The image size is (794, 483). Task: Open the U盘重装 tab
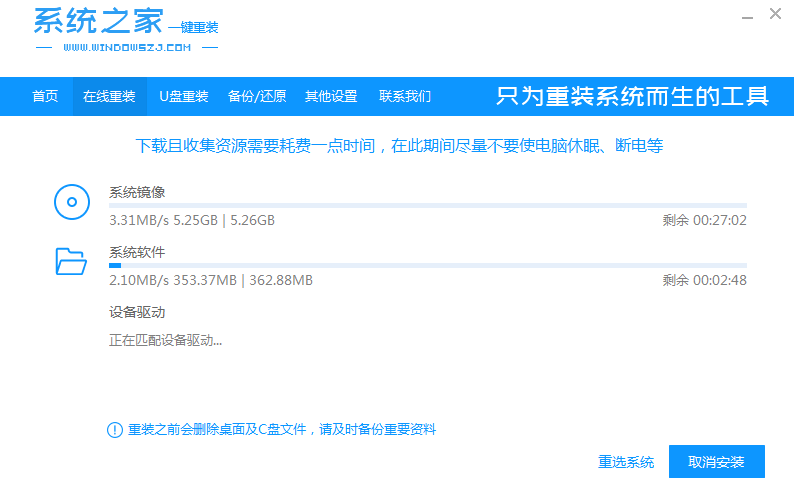pyautogui.click(x=184, y=97)
